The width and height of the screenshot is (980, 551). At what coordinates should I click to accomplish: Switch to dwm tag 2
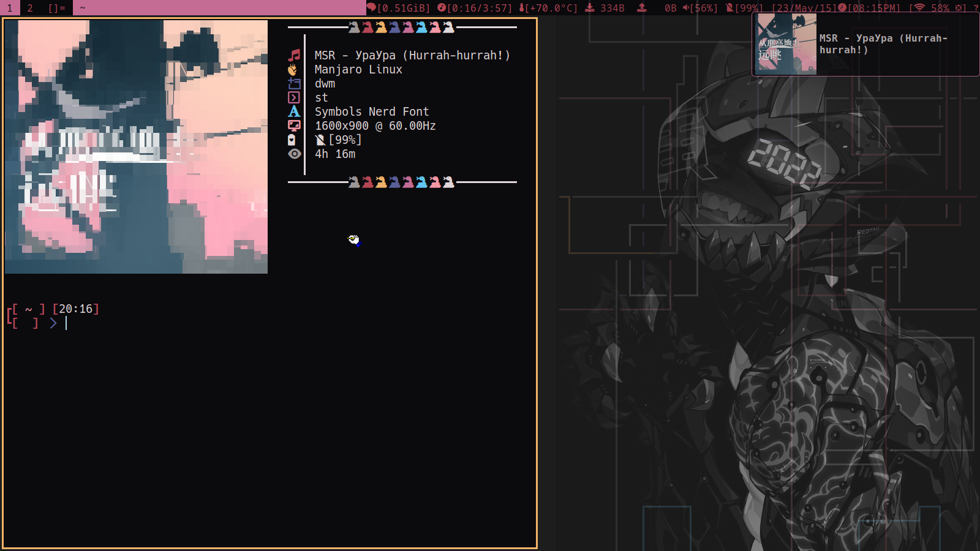click(x=30, y=8)
